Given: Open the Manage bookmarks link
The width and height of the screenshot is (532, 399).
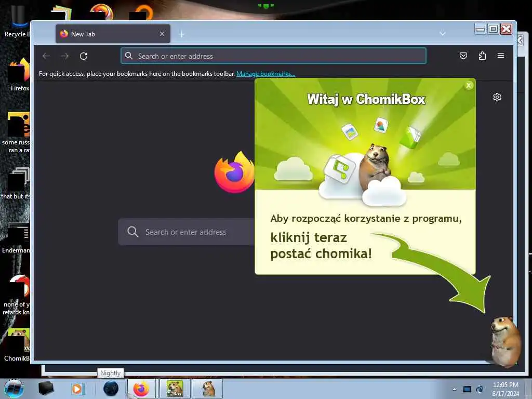Looking at the screenshot, I should tap(265, 74).
